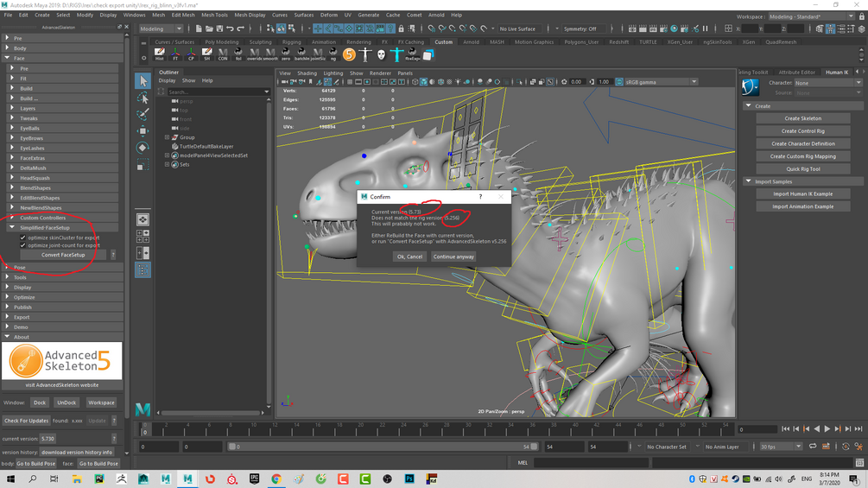Select the Hist shelf icon

coord(160,54)
